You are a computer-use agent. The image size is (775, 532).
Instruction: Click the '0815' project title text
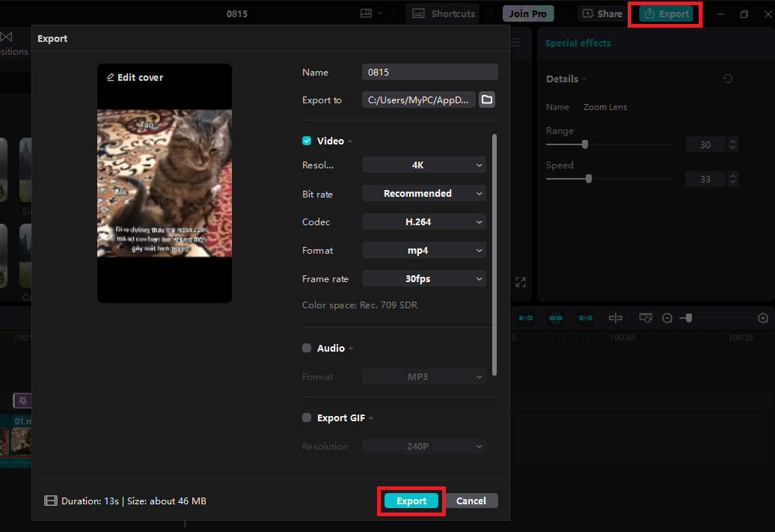[236, 14]
